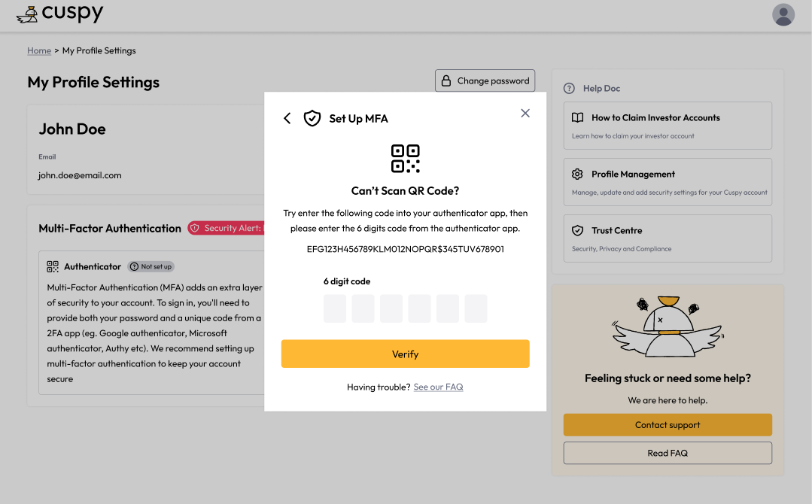Click the Help Doc question mark icon
812x504 pixels.
pyautogui.click(x=569, y=89)
